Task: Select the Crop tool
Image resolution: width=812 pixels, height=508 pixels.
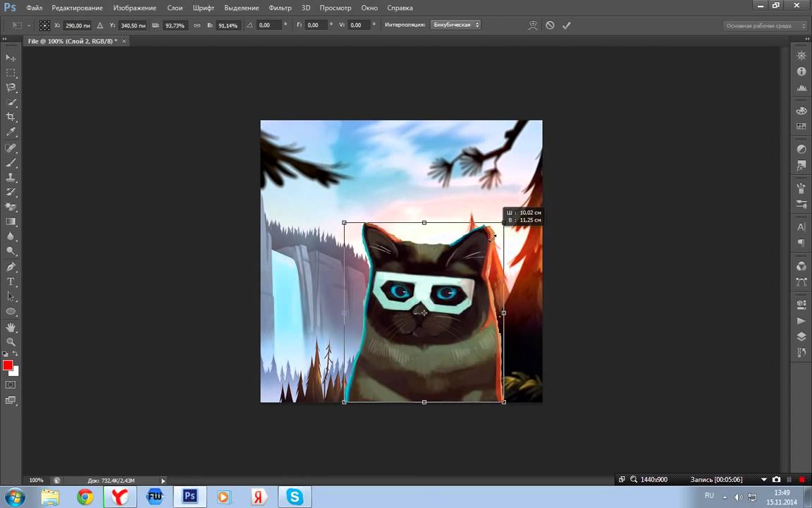Action: click(11, 117)
